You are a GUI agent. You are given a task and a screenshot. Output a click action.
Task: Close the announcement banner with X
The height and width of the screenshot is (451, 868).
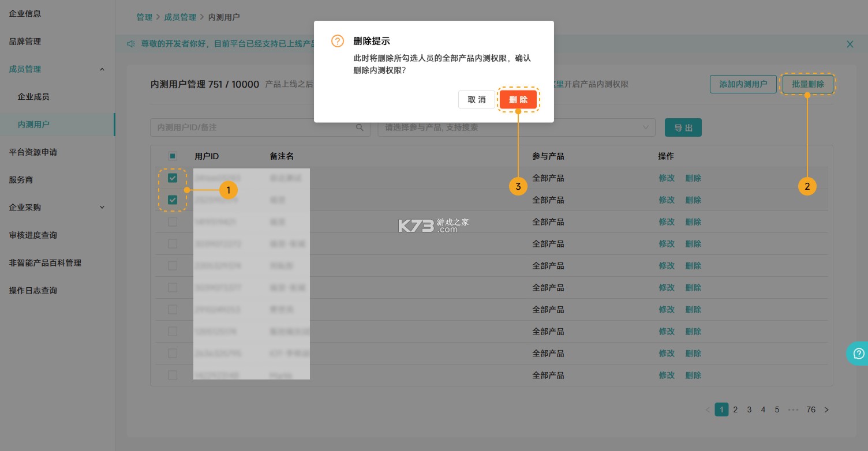pos(850,44)
